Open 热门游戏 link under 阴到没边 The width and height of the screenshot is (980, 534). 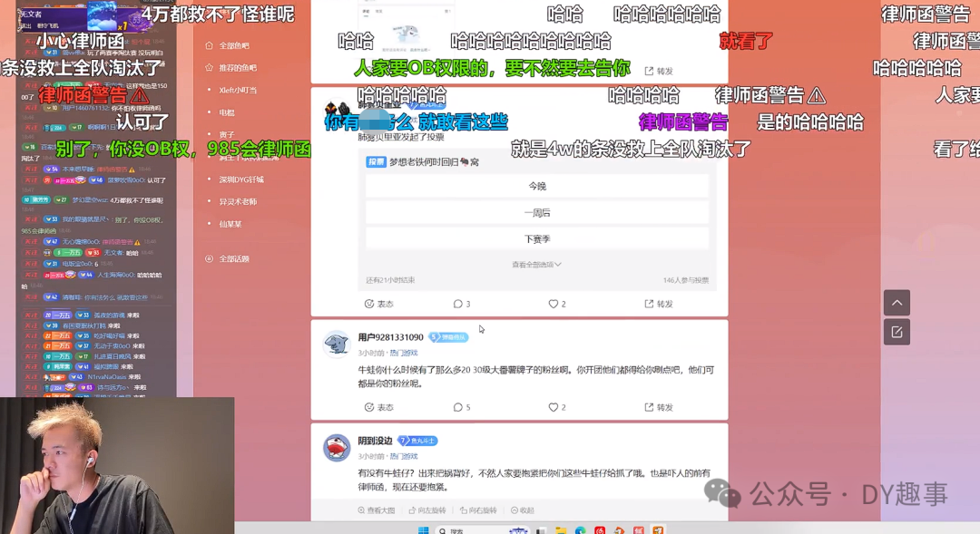[x=404, y=457]
